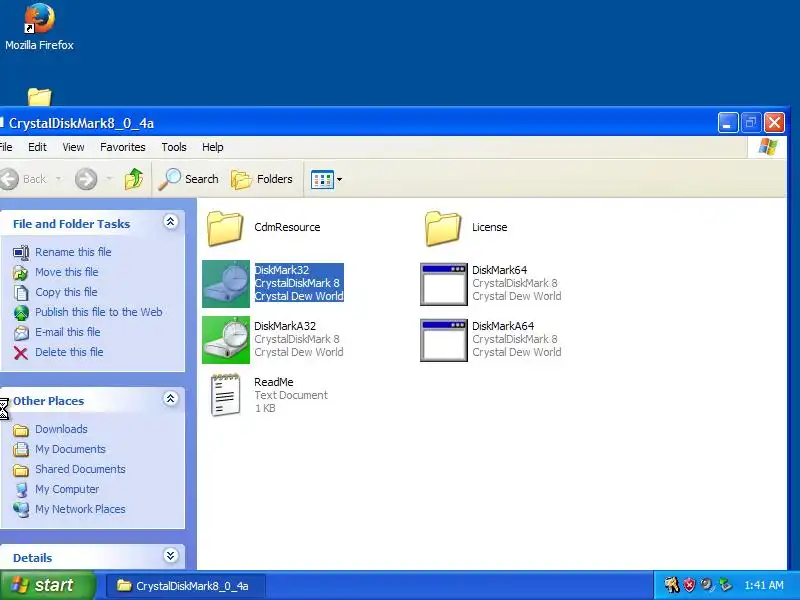Click the DiskMarkA32 file name text
The image size is (800, 600).
[285, 326]
